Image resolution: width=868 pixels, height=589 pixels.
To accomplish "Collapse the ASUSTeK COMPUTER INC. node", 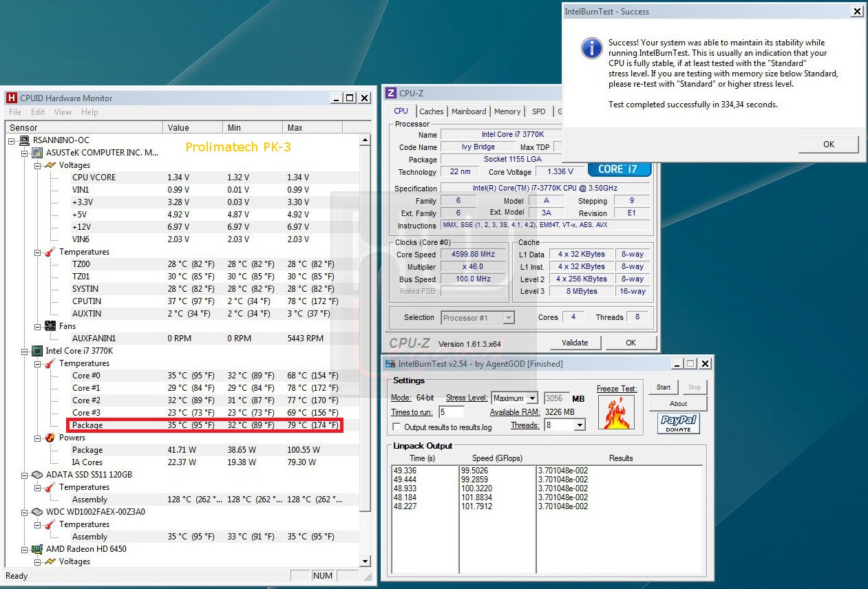I will (25, 153).
